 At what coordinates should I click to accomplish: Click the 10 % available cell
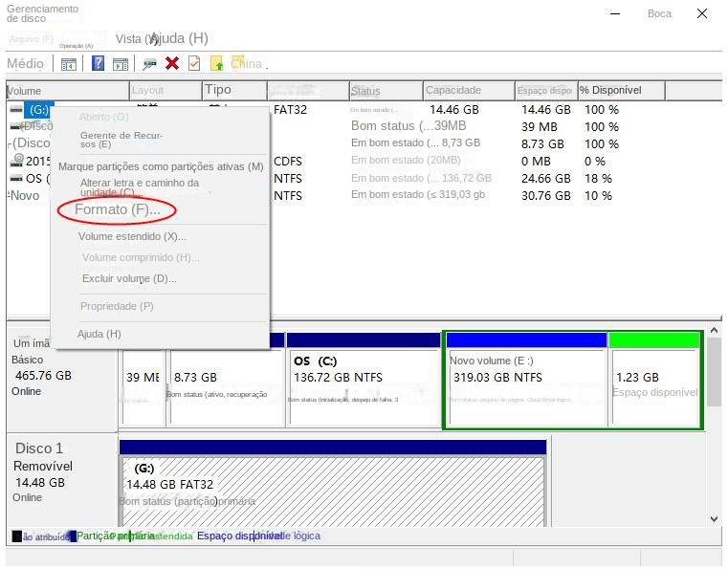tap(598, 195)
